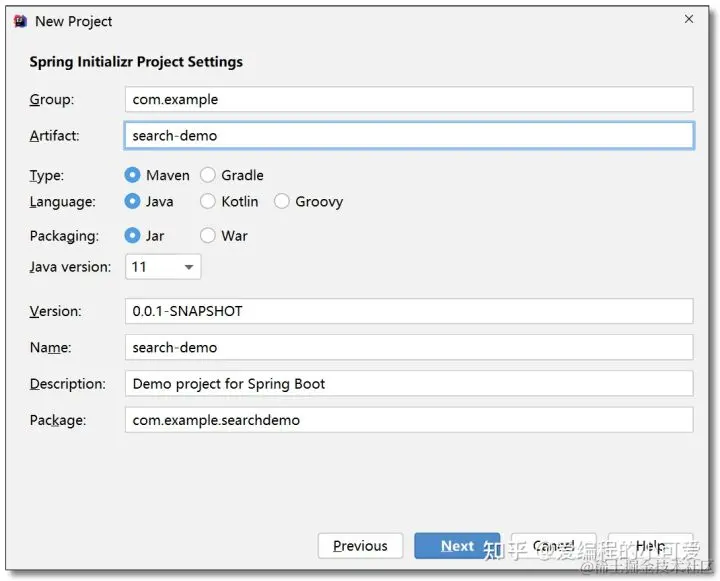720x581 pixels.
Task: Go back with the Previous button
Action: click(360, 546)
